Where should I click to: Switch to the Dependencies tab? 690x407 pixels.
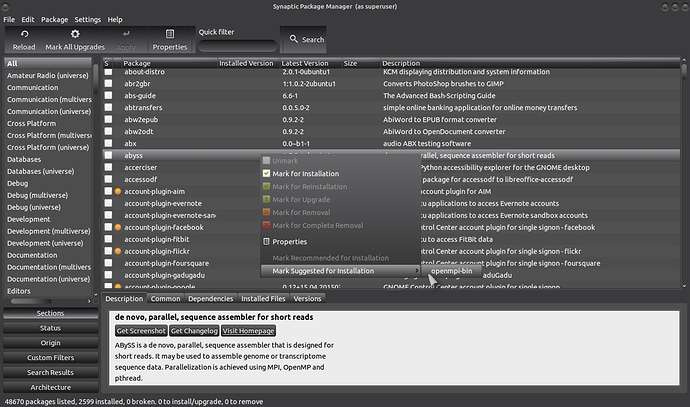tap(210, 298)
